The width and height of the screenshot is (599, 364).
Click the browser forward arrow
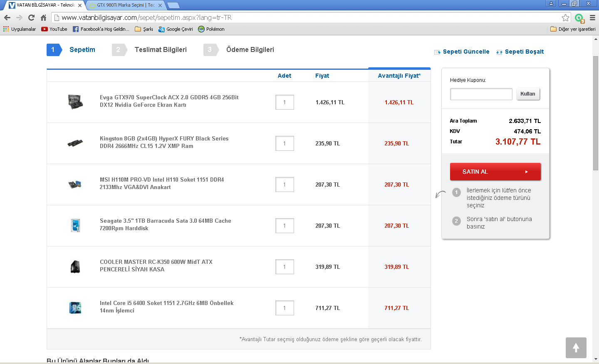tap(19, 17)
